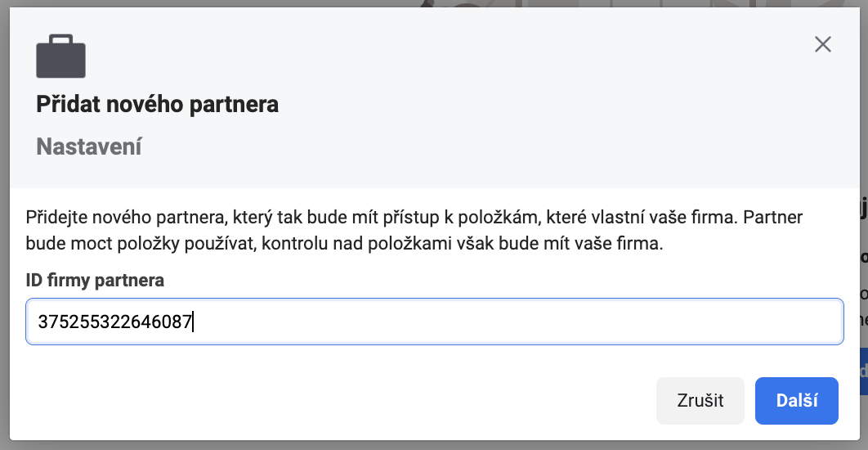
Task: Click the white footer space left of Zrušit
Action: point(332,401)
